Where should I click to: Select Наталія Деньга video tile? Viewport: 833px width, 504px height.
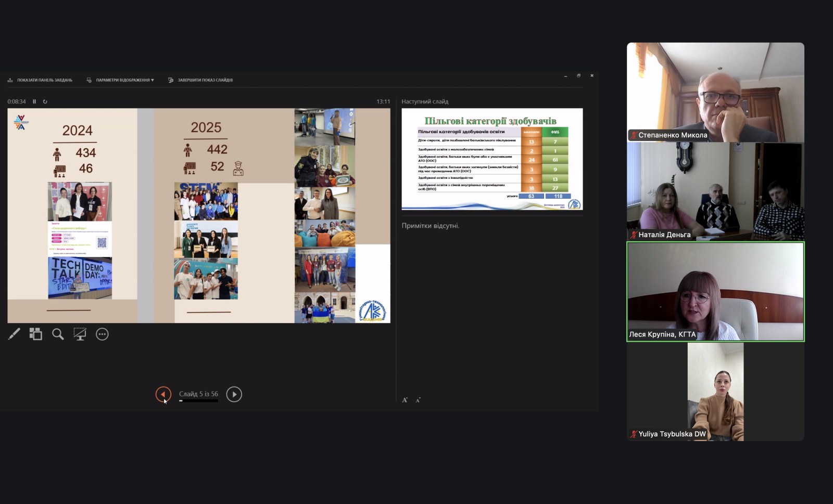[x=715, y=191]
